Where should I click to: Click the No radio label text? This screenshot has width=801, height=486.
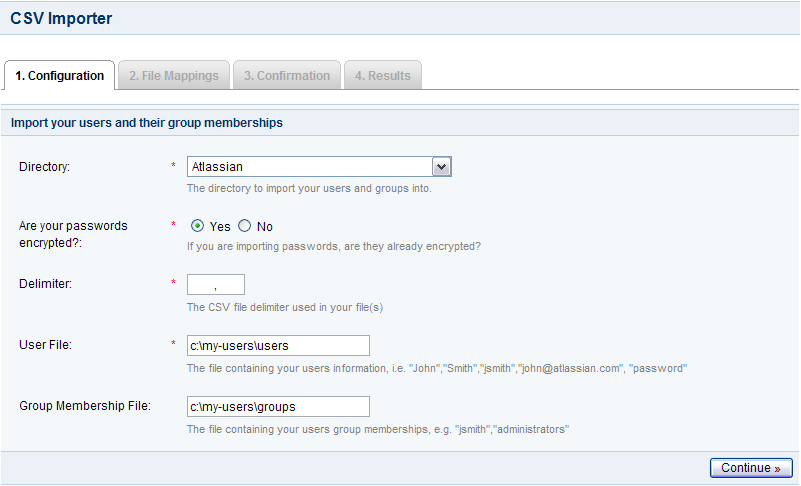265,226
